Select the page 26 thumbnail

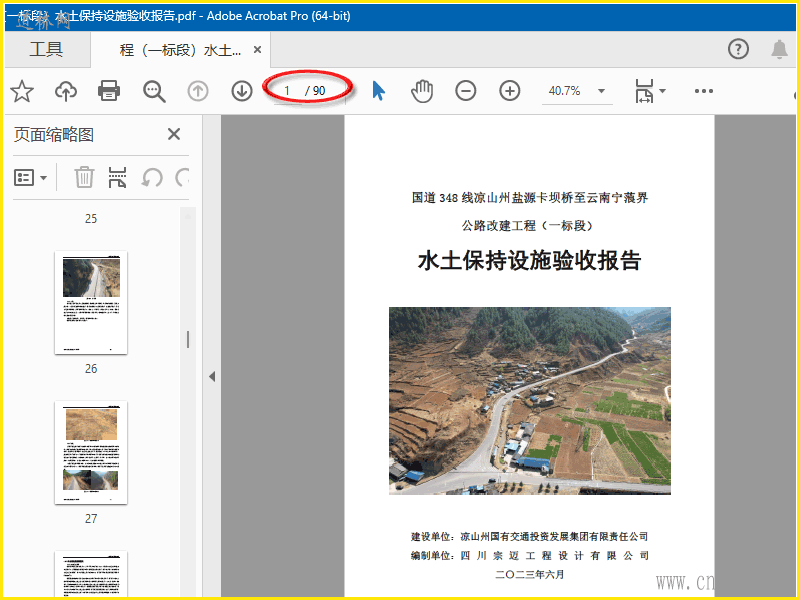point(91,303)
